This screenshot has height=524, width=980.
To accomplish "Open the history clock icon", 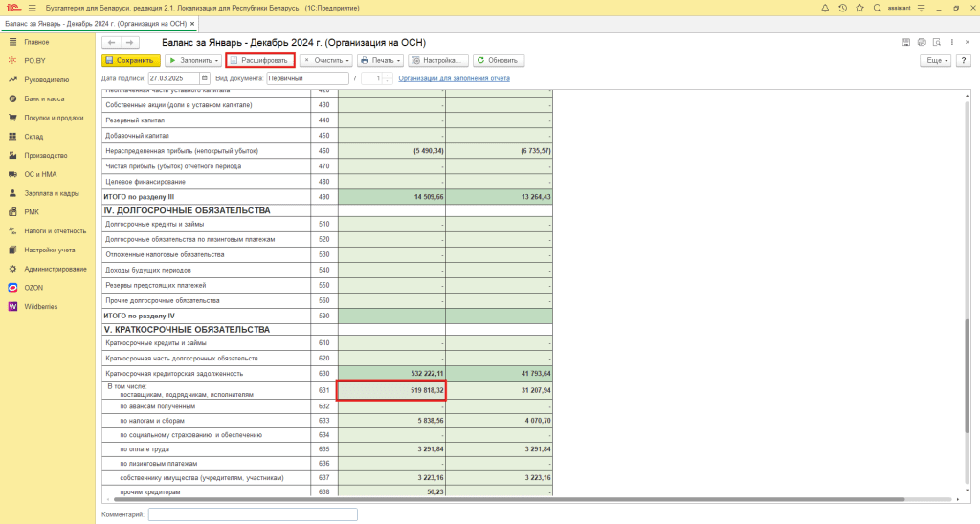I will [x=842, y=8].
